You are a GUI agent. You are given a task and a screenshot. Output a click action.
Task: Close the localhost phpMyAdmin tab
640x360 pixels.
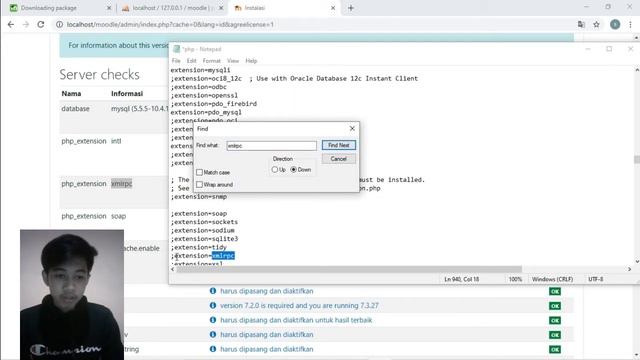pyautogui.click(x=221, y=8)
